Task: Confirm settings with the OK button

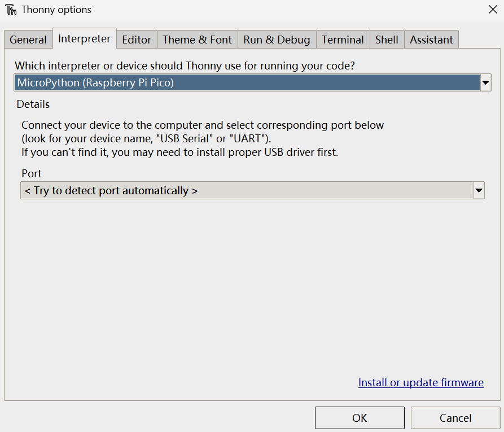Action: pos(360,418)
